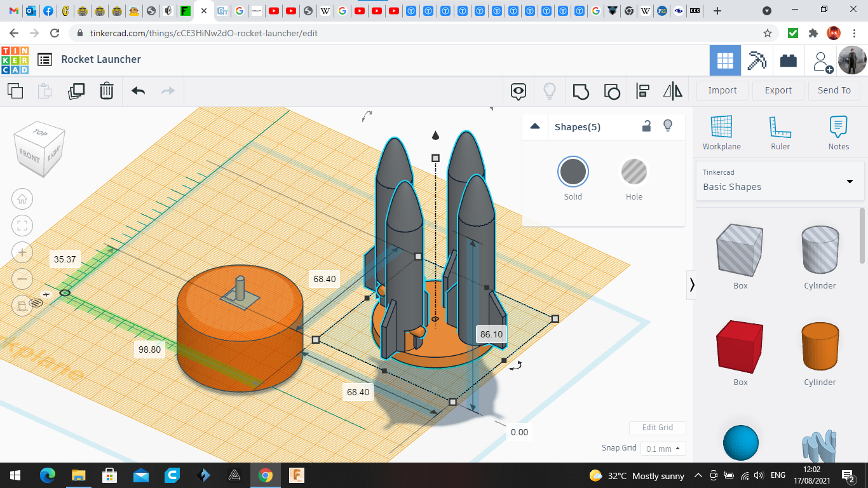Viewport: 868px width, 488px height.
Task: Invite people with add-user icon
Action: pos(822,62)
